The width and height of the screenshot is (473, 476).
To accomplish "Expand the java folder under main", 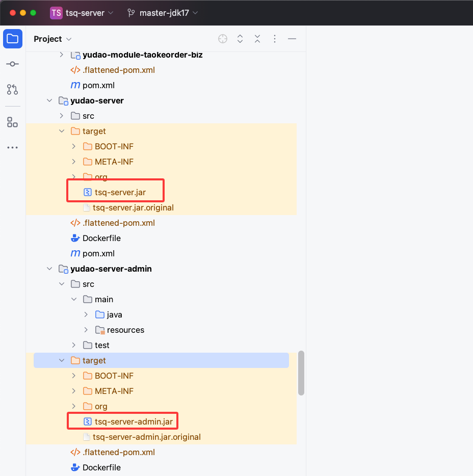I will coord(86,314).
